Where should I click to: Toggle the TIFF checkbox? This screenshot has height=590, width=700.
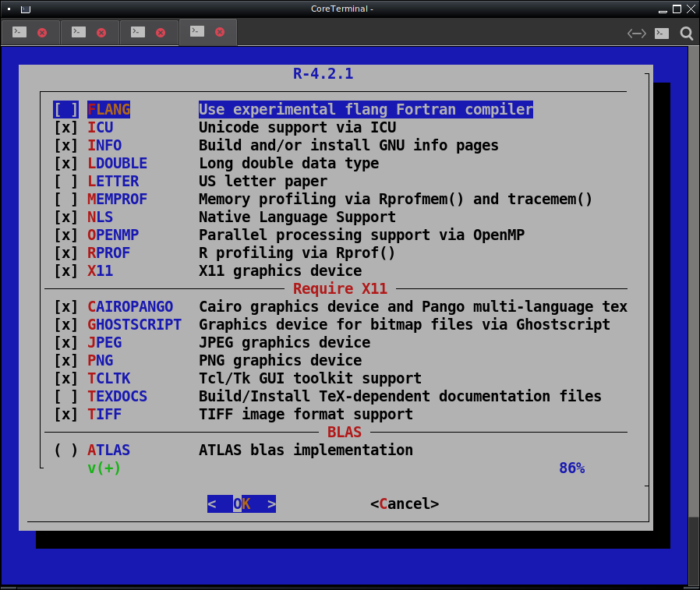pyautogui.click(x=65, y=414)
